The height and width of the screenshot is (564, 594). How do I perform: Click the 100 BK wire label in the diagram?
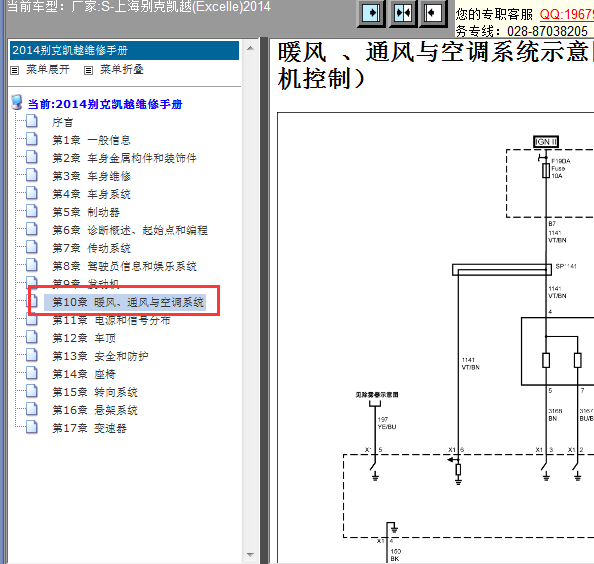(x=395, y=555)
